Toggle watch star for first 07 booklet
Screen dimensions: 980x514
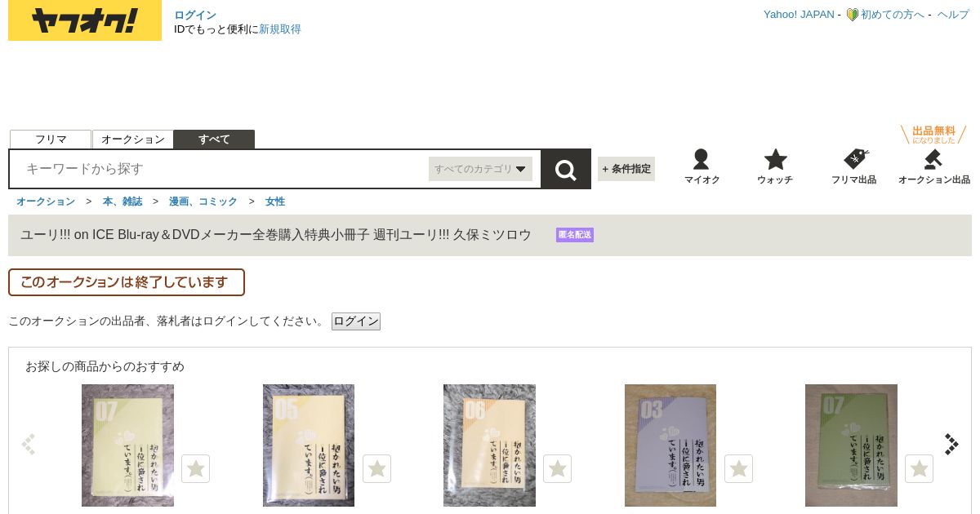pyautogui.click(x=196, y=469)
